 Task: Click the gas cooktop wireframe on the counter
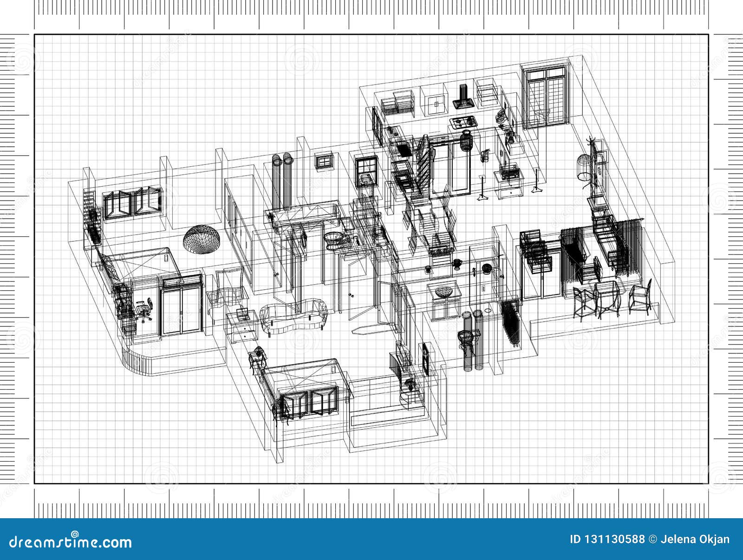pos(463,122)
